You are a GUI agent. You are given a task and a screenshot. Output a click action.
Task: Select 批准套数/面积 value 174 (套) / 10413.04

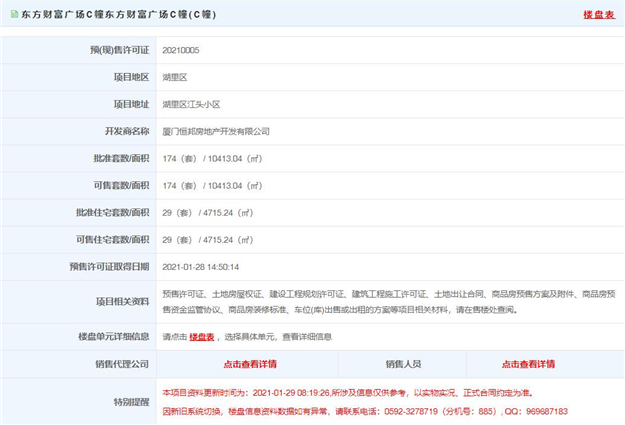pyautogui.click(x=212, y=159)
